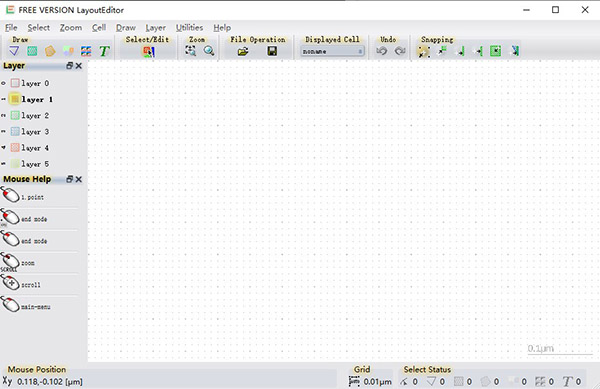Open the Draw menu

click(x=126, y=28)
